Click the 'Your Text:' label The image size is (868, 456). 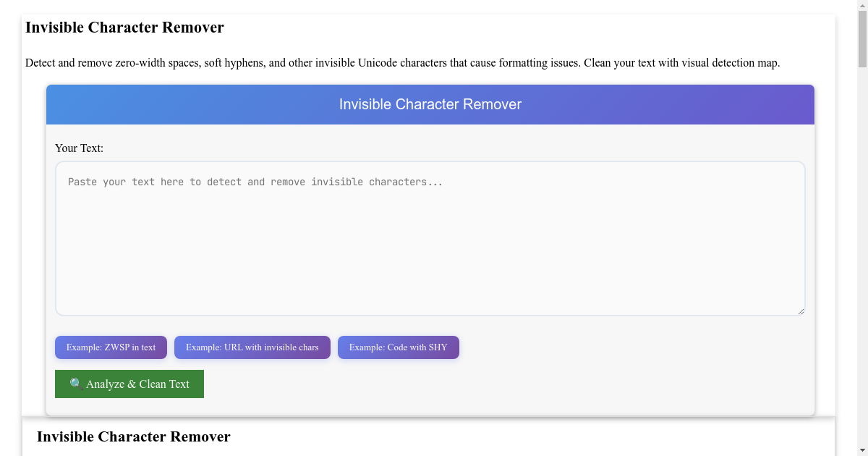(80, 148)
